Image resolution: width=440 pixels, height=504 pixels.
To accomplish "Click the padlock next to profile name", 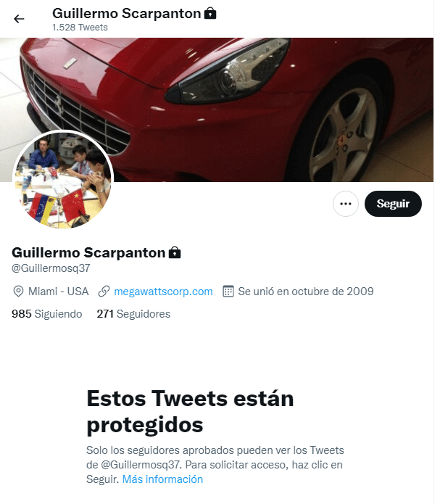I will 175,252.
